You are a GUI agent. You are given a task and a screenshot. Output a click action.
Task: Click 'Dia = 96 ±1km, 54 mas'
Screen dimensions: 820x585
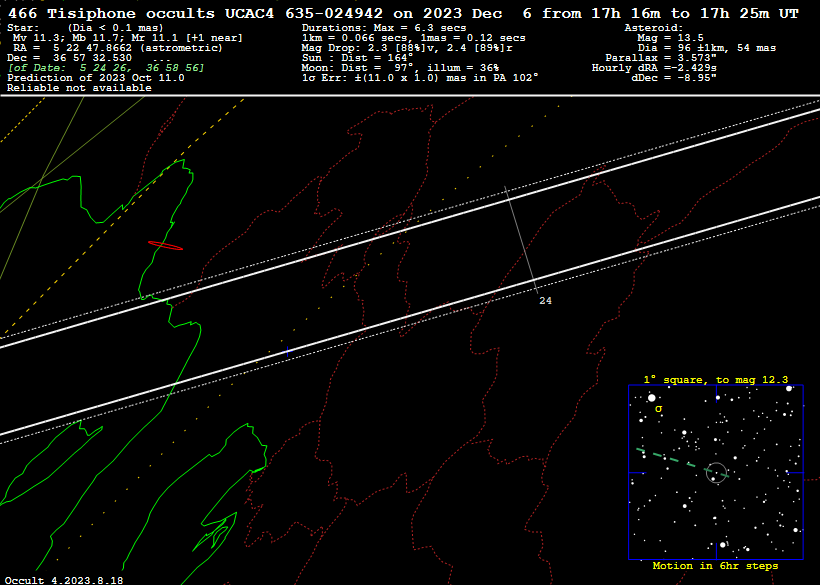[707, 48]
